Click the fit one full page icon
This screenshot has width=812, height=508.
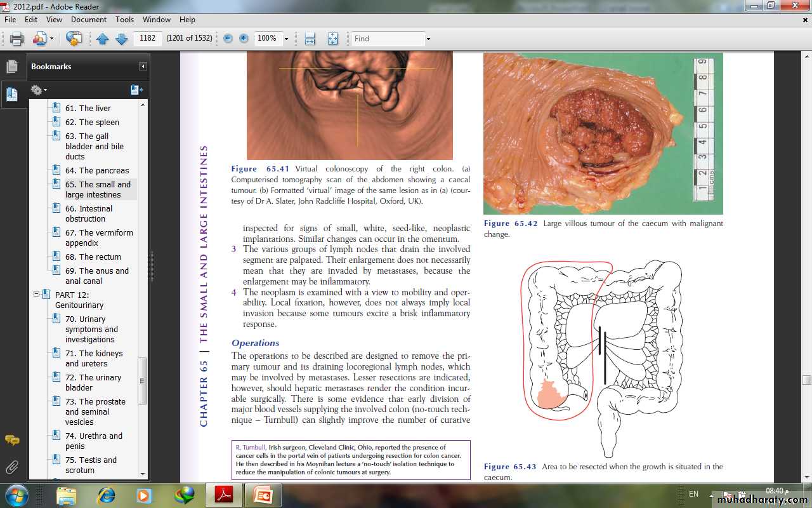coord(332,39)
